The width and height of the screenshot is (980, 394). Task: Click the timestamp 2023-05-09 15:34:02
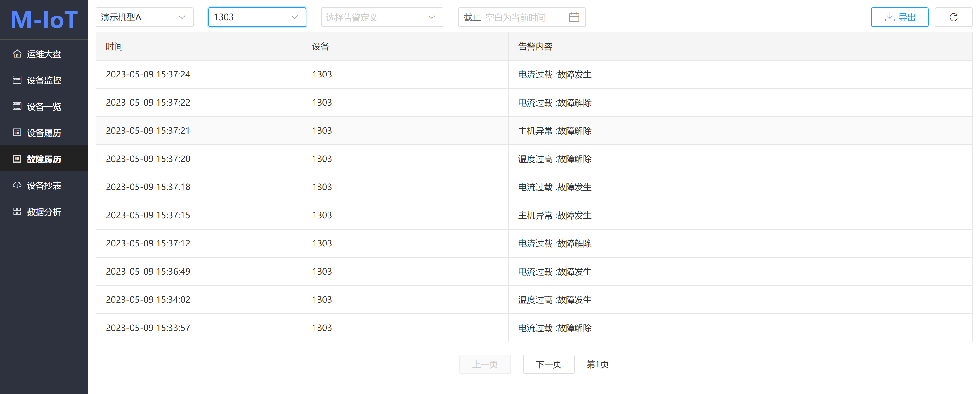click(x=148, y=299)
